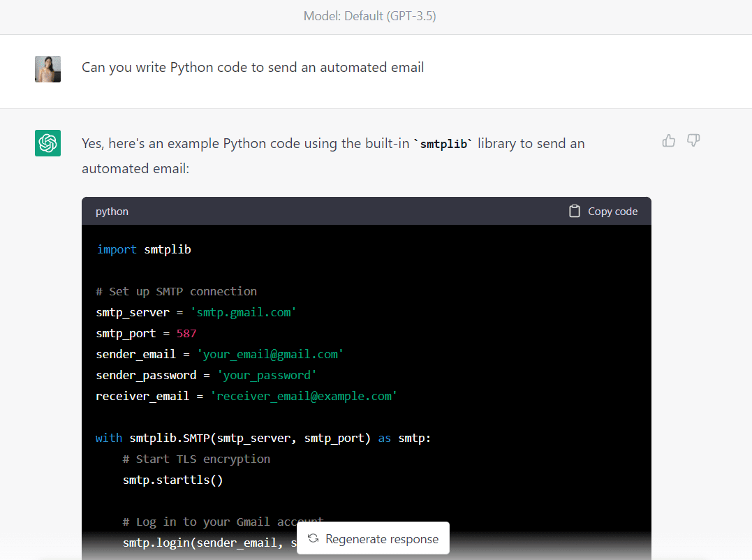The height and width of the screenshot is (560, 752).
Task: Click the Regenerate response button
Action: coord(373,538)
